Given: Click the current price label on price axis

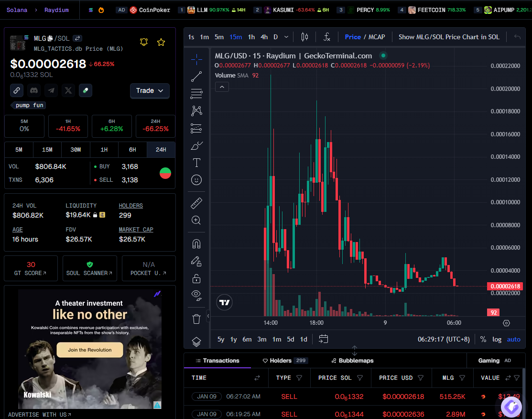Looking at the screenshot, I should point(504,287).
